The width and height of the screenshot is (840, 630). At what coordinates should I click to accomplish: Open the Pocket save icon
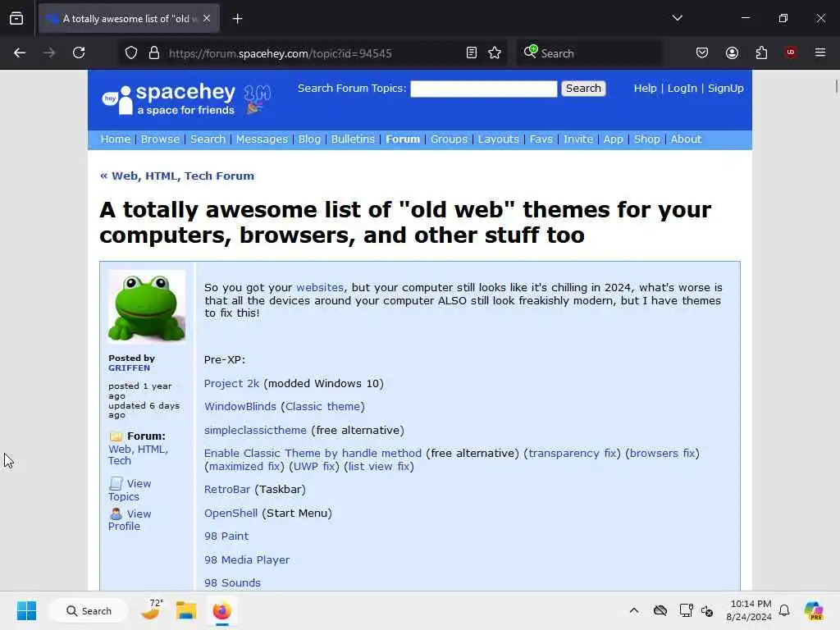point(702,52)
